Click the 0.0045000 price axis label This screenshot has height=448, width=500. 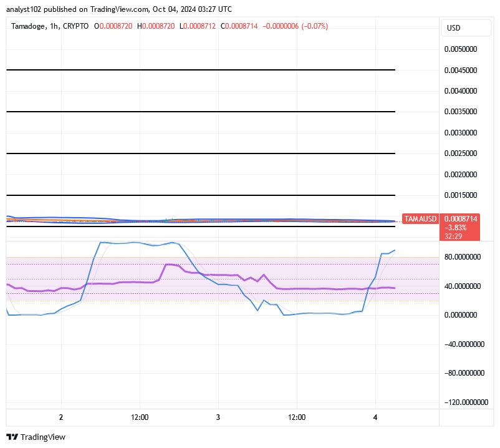click(x=461, y=71)
